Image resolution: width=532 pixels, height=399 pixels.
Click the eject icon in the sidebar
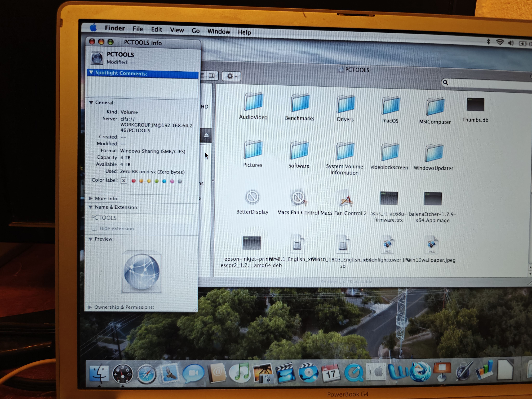[206, 135]
